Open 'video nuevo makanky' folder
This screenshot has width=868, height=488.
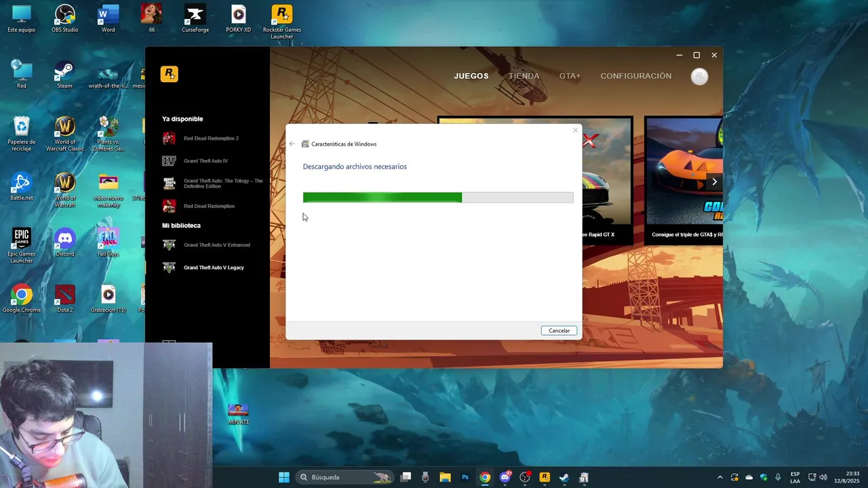108,190
